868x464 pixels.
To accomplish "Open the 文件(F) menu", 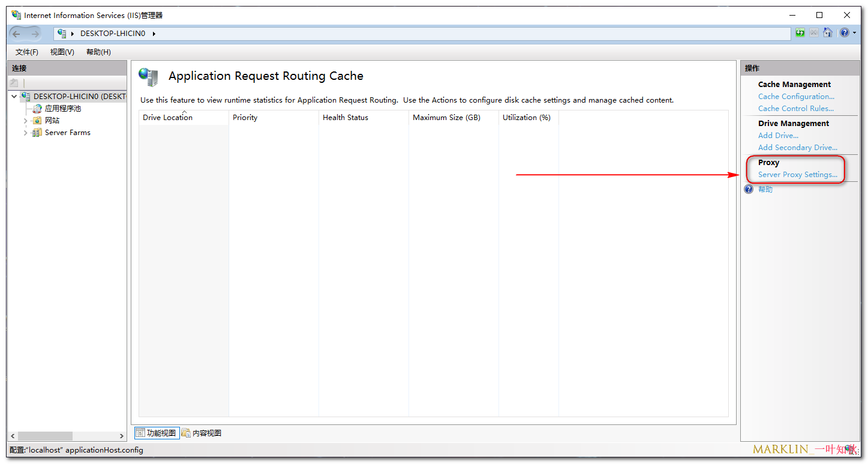I will 27,52.
